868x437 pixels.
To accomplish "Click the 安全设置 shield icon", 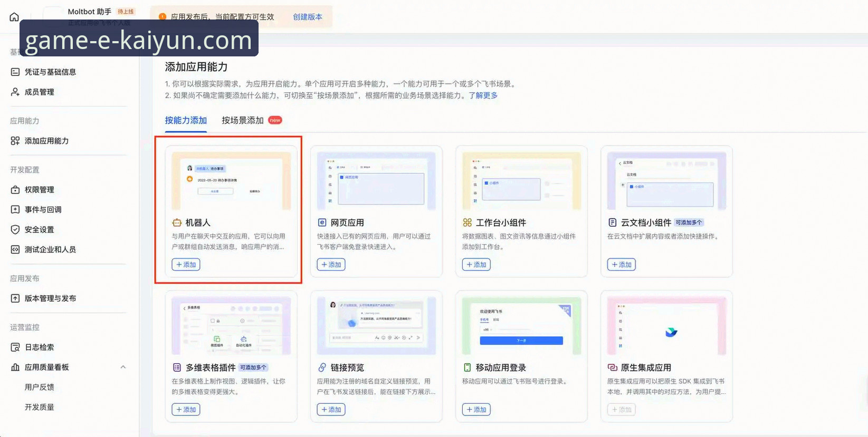I will [15, 229].
